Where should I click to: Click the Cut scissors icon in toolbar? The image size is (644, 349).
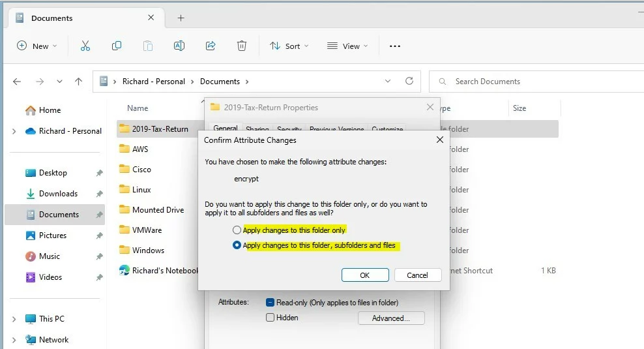[x=85, y=46]
